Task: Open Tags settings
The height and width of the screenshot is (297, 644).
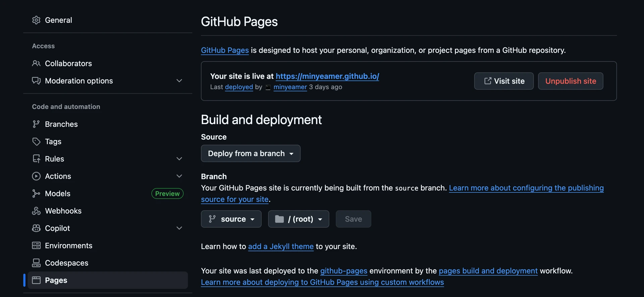Action: coord(108,142)
